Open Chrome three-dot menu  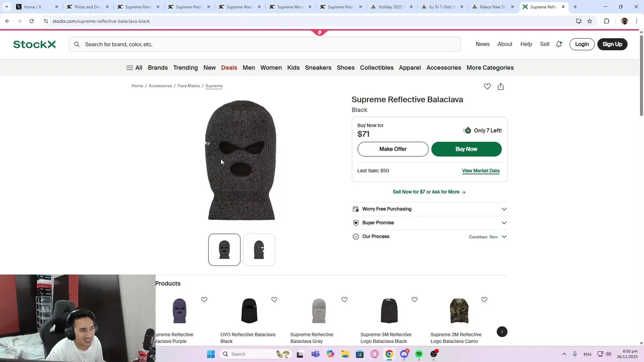click(637, 21)
